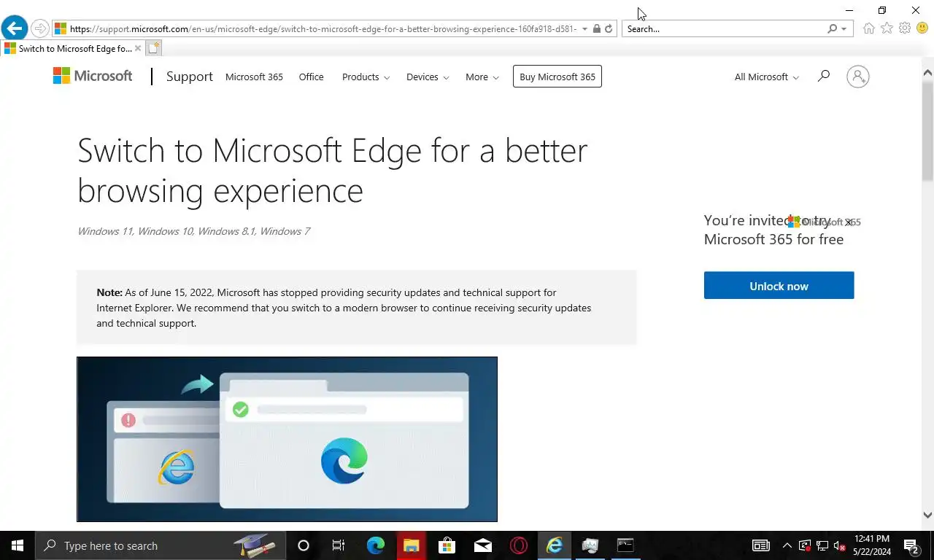Screen dimensions: 934x560
Task: Click the smiley feedback icon
Action: coord(922,28)
